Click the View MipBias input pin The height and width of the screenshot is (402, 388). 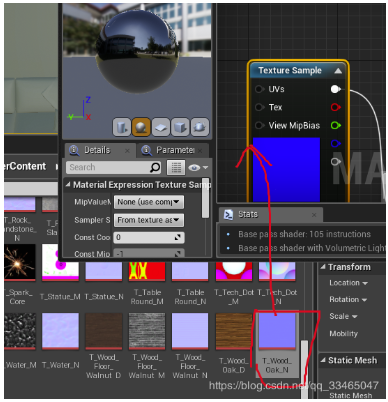click(259, 125)
